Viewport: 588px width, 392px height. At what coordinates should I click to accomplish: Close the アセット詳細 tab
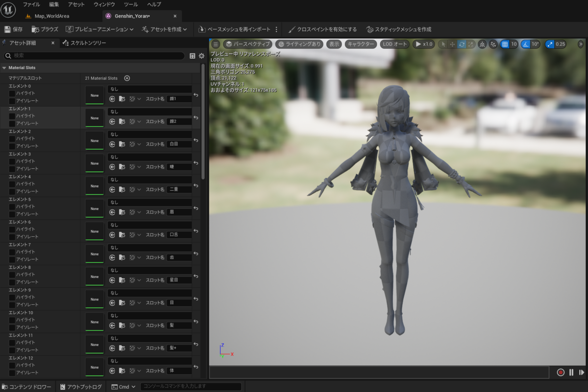coord(53,43)
